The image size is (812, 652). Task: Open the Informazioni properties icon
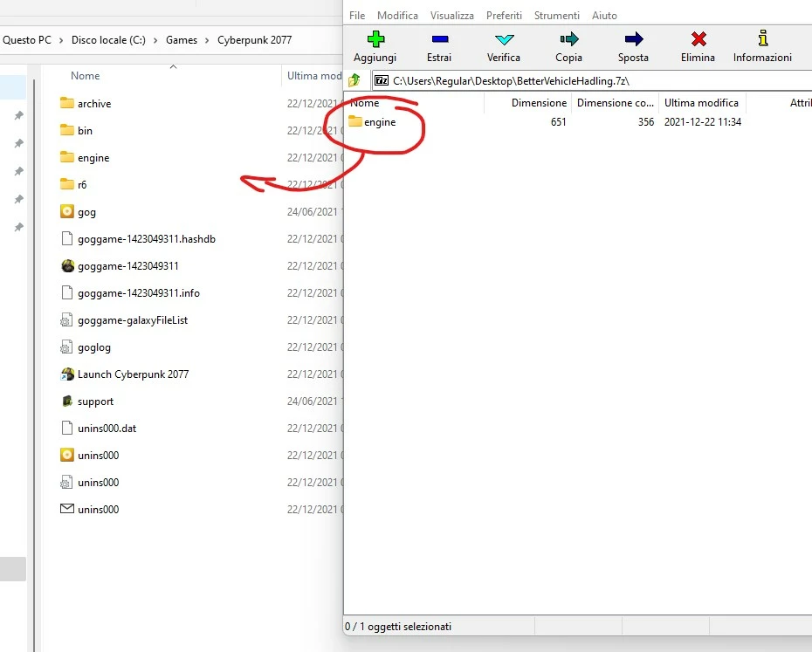(x=763, y=39)
